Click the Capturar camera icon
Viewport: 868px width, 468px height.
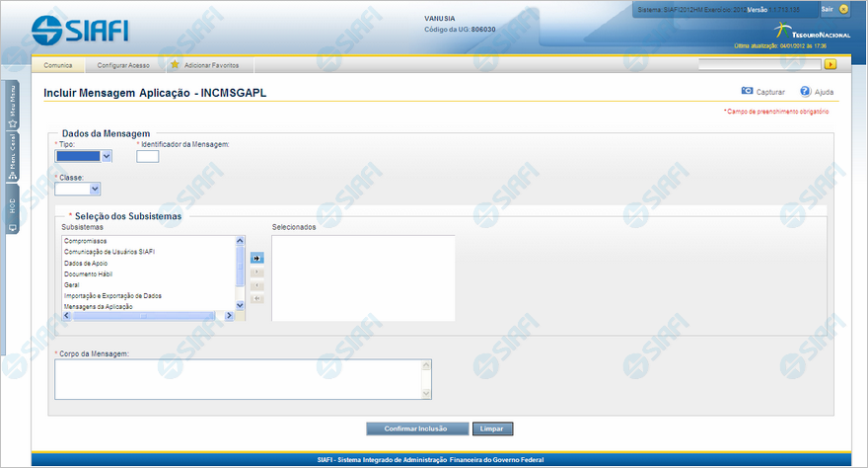pos(747,91)
